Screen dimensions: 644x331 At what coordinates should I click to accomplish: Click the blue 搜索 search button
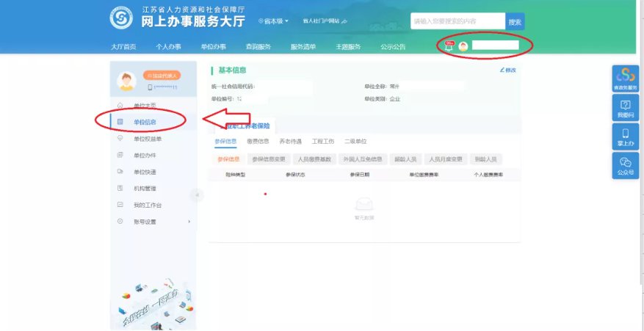tap(515, 21)
